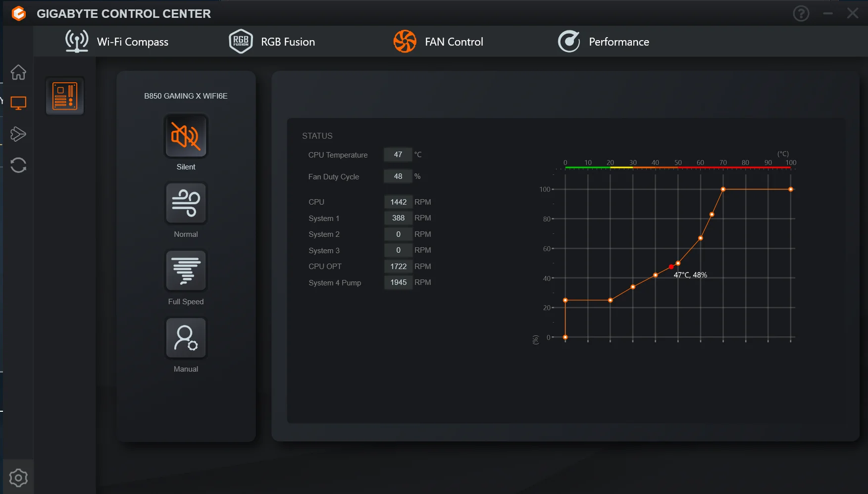Open the Wi-Fi Compass tab

pos(117,42)
